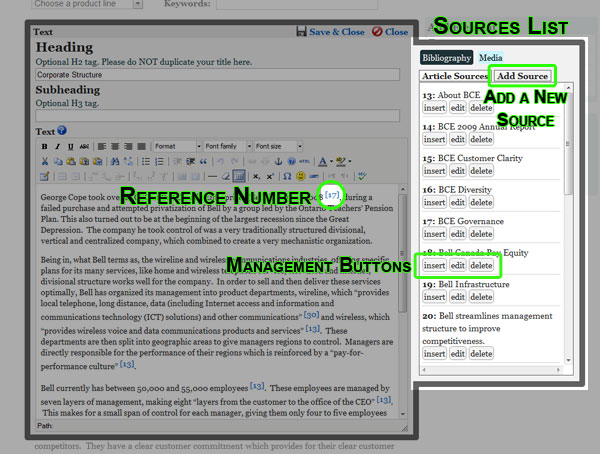The image size is (600, 454).
Task: Select the Article Sources tab
Action: point(454,76)
